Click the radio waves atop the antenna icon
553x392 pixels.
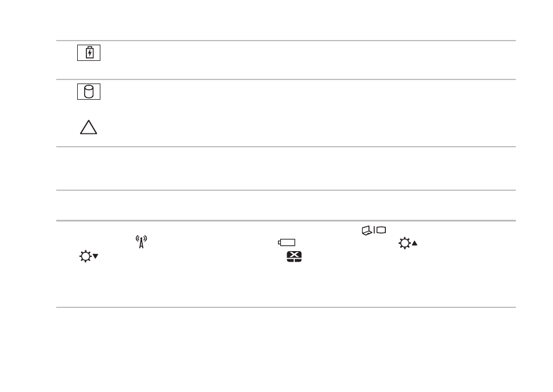click(x=142, y=239)
